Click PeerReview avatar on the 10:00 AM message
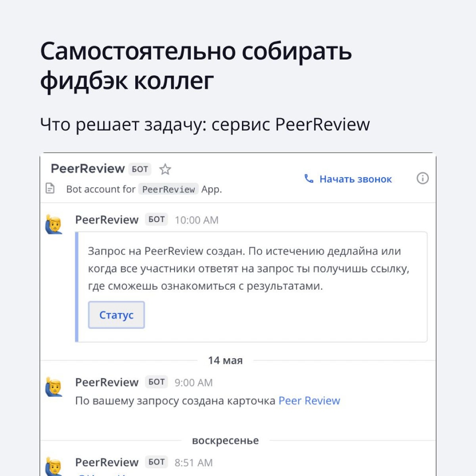Screen dimensions: 476x476 54,224
